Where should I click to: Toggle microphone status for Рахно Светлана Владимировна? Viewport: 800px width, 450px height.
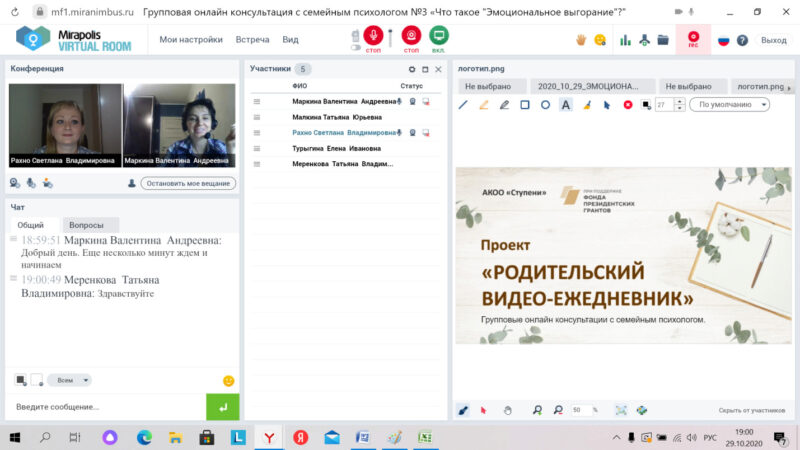pos(399,133)
